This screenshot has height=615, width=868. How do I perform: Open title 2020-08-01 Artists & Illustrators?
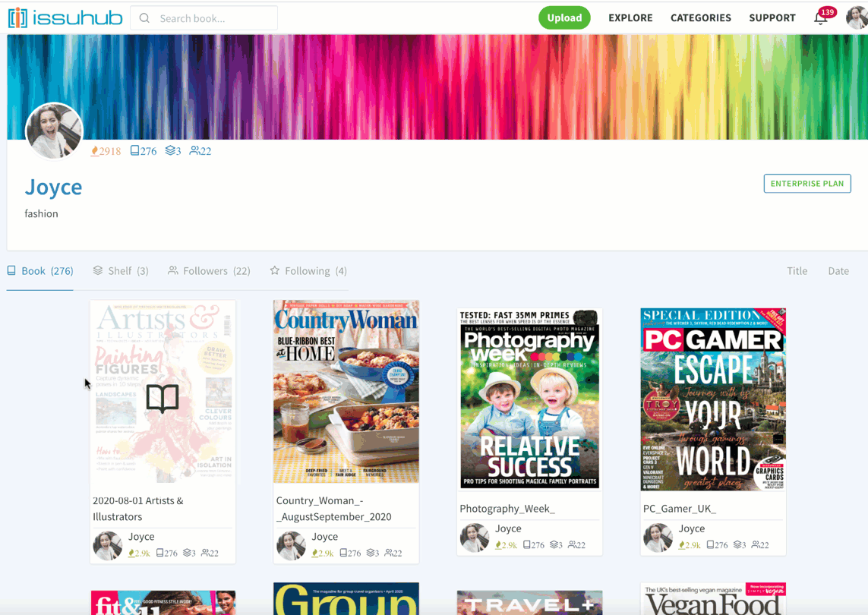point(138,508)
